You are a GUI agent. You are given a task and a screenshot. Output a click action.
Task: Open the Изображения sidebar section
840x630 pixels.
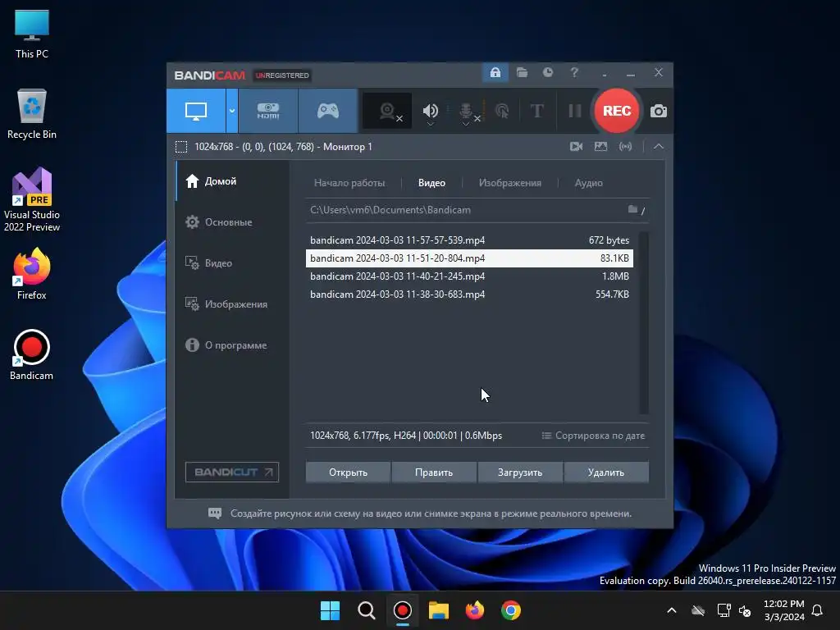(x=232, y=304)
